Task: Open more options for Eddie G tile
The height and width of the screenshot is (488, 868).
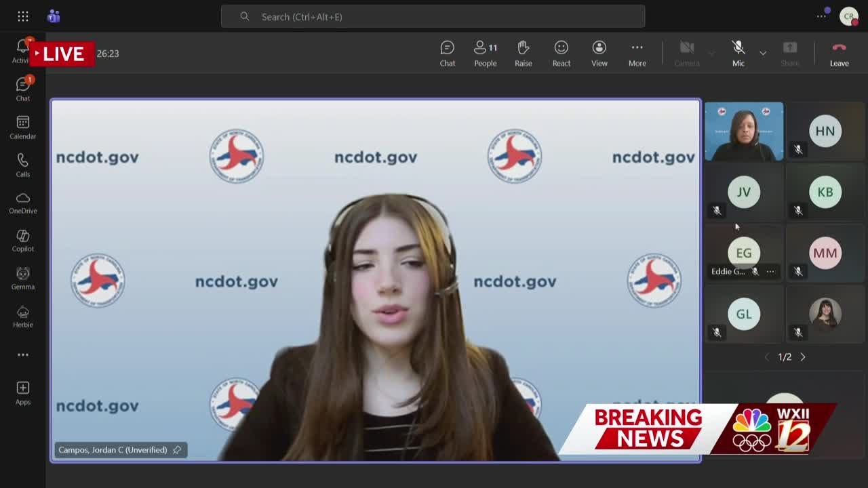Action: 770,271
